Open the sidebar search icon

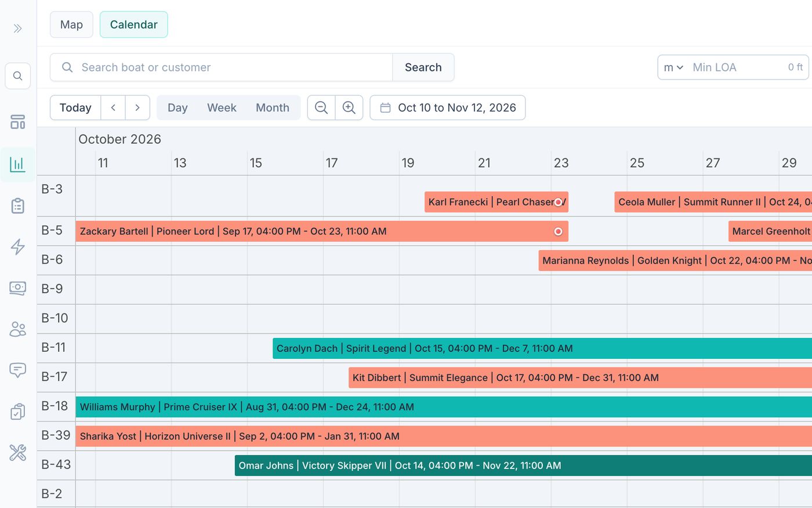coord(18,76)
